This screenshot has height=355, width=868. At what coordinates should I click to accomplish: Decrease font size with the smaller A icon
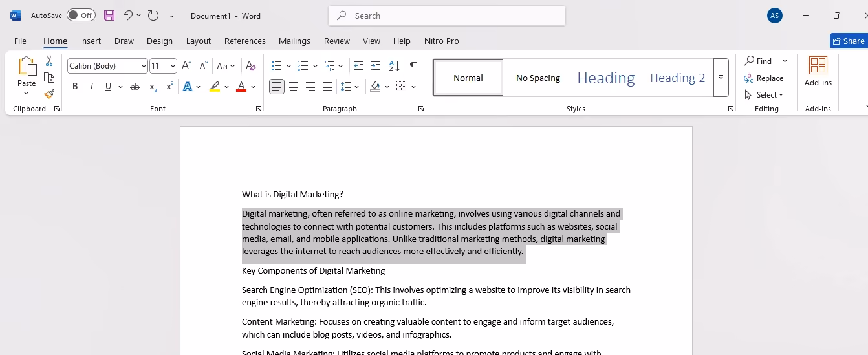click(203, 66)
